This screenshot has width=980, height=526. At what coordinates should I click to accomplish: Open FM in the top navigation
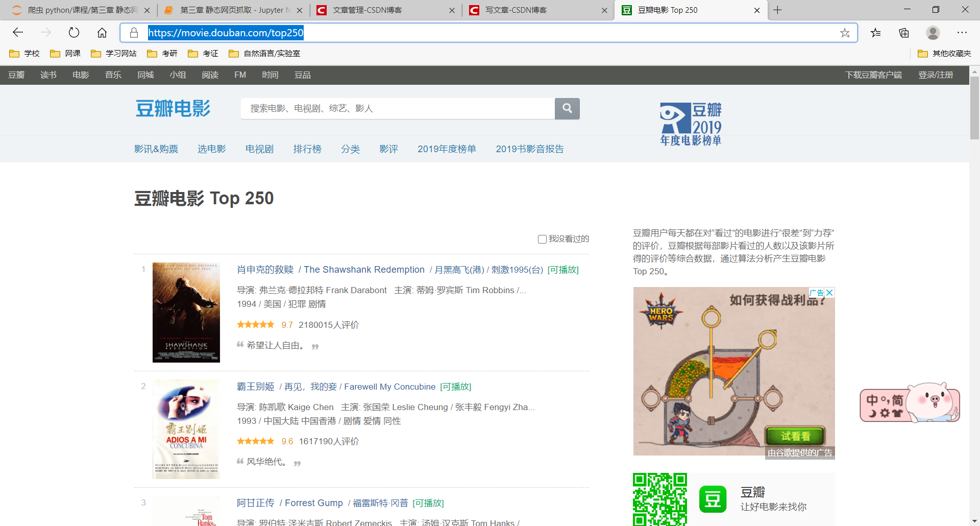pos(240,75)
